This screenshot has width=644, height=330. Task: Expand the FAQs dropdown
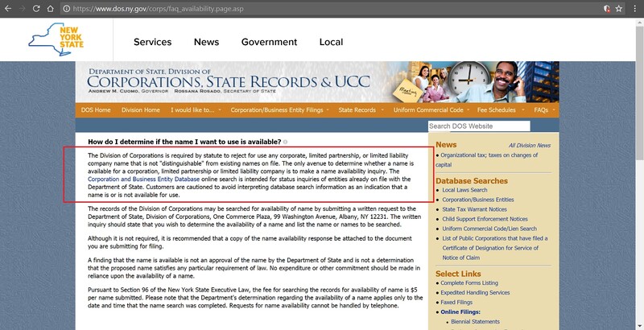545,110
